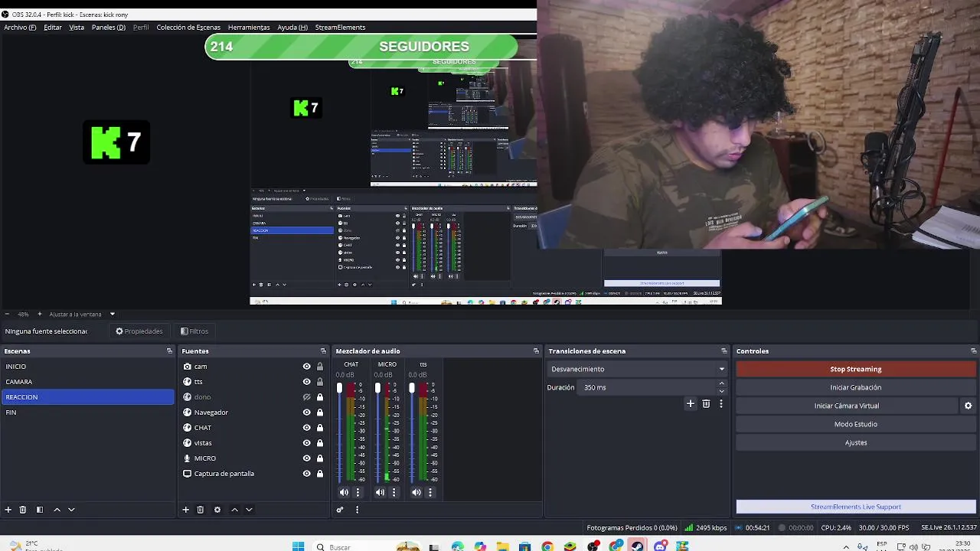Add a new source in Fuentes panel
Viewport: 980px width, 551px height.
coord(185,510)
